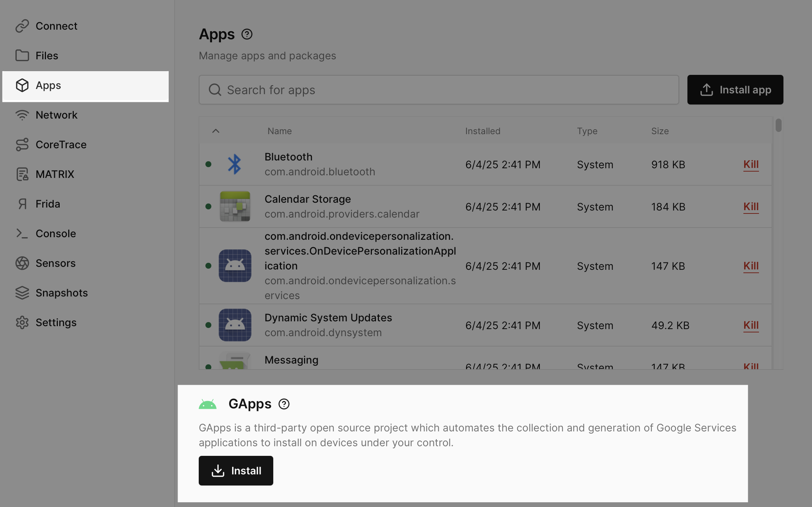
Task: Click the green status dot for Dynamic System Updates
Action: coord(208,325)
